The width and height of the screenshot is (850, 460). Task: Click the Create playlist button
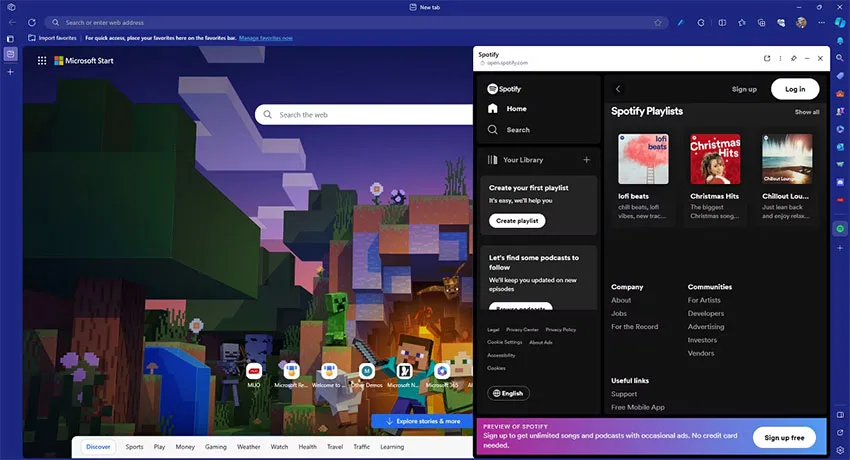517,221
